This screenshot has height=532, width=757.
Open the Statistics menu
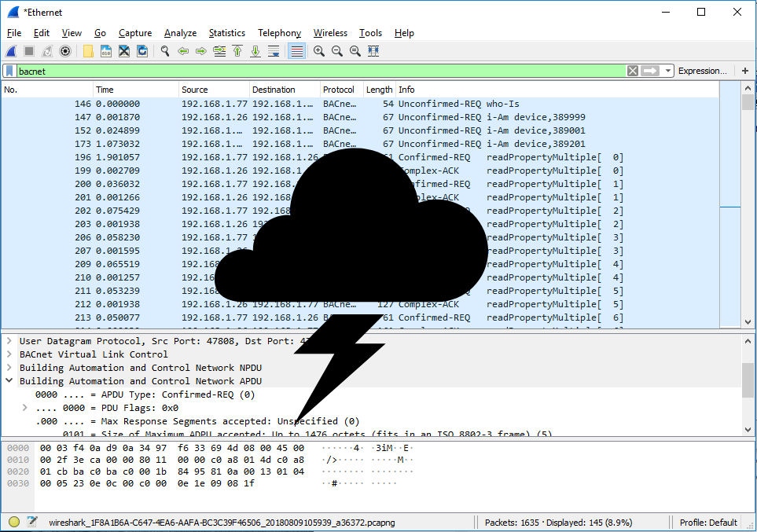coord(227,33)
